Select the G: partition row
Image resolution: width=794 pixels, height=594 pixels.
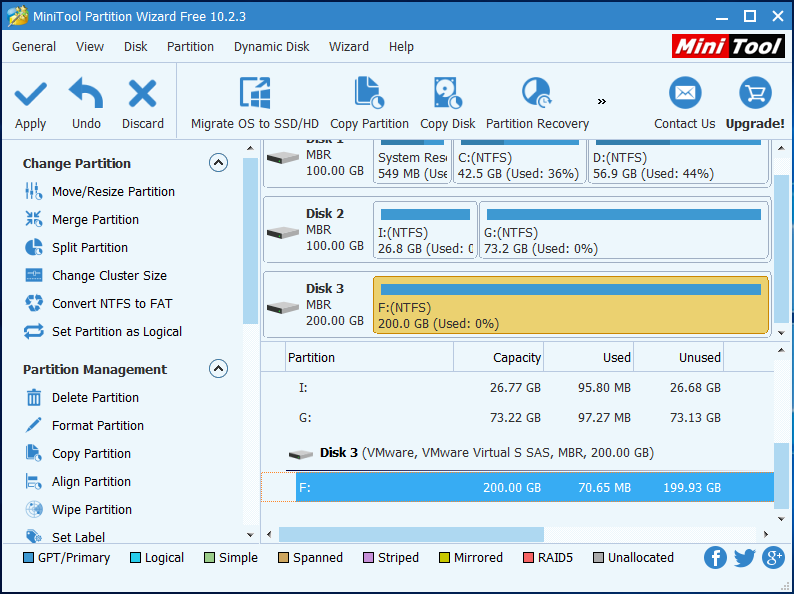coord(518,418)
